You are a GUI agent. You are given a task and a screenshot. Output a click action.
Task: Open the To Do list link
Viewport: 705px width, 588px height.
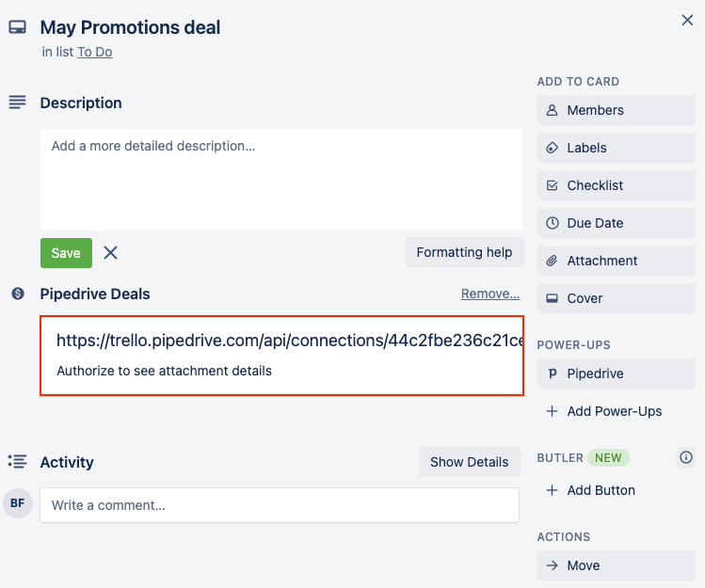(x=95, y=52)
